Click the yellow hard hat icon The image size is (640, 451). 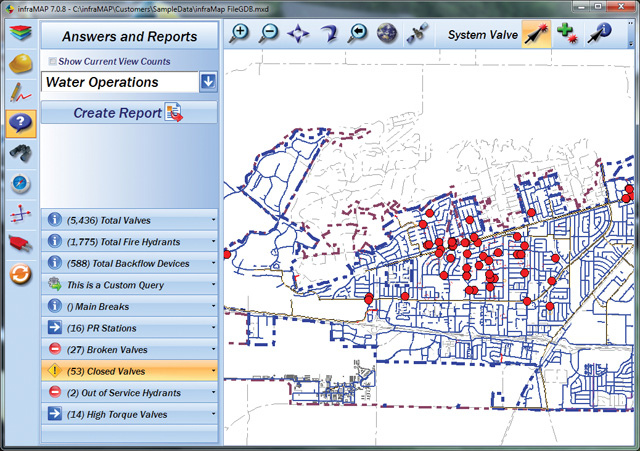click(20, 63)
